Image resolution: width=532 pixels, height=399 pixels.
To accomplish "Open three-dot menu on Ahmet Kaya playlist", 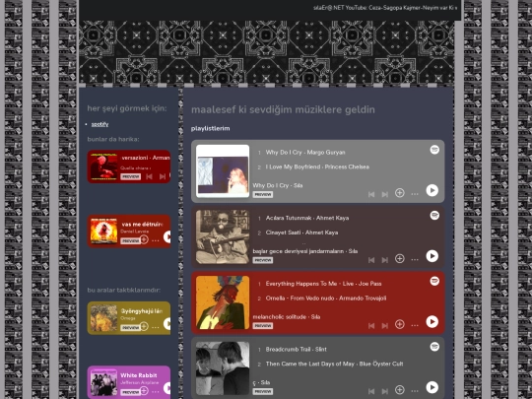I will 415,259.
